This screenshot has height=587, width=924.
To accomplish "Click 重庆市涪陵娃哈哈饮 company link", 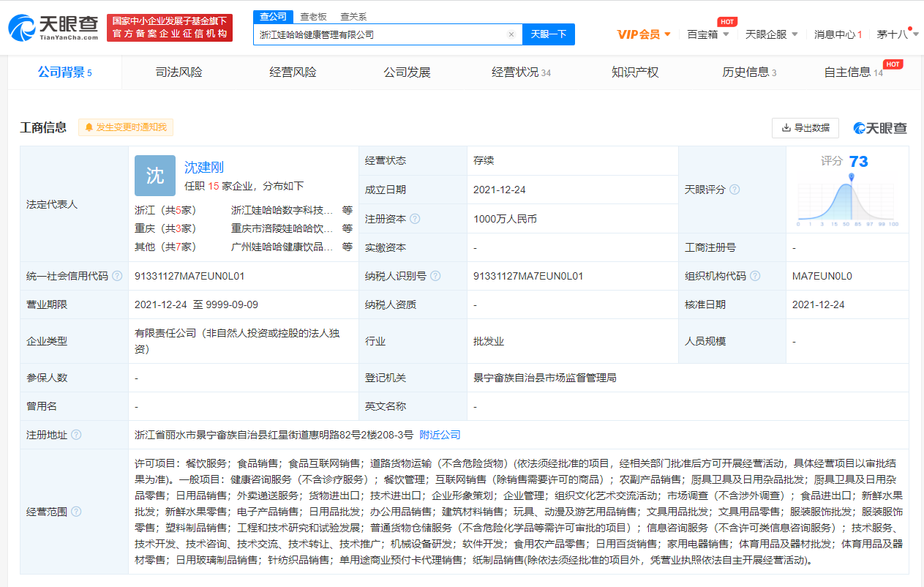I will click(282, 228).
